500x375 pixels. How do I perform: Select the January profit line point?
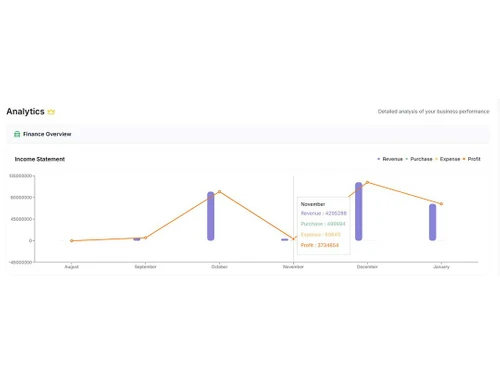pyautogui.click(x=441, y=204)
